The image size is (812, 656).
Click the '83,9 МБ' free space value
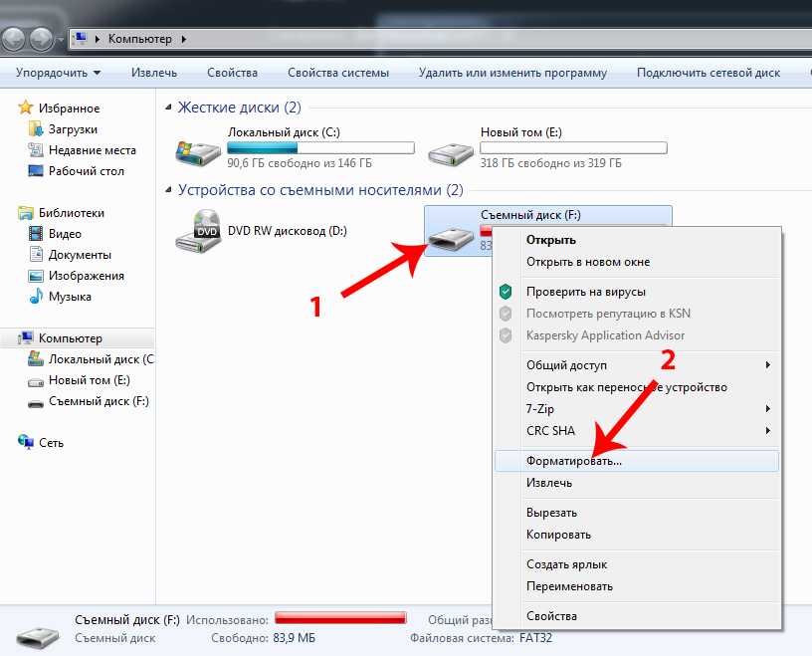295,638
